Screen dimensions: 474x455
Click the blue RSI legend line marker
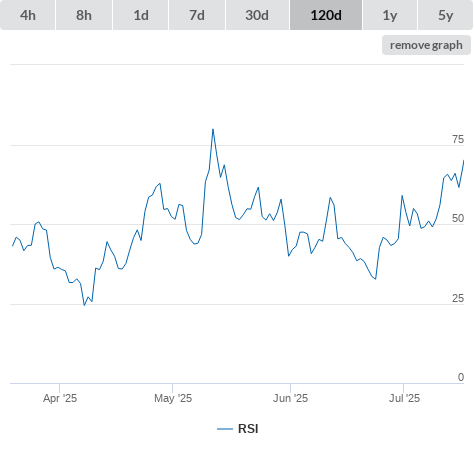tap(225, 429)
